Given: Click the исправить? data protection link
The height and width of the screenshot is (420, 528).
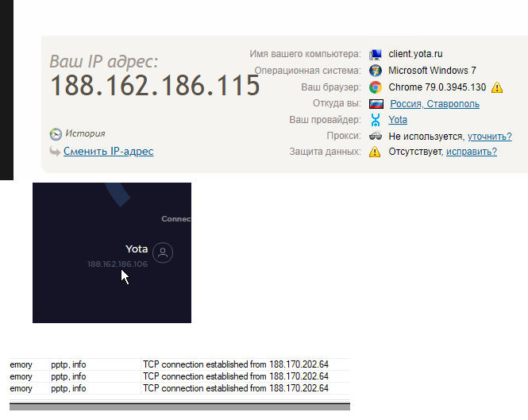Looking at the screenshot, I should 472,152.
